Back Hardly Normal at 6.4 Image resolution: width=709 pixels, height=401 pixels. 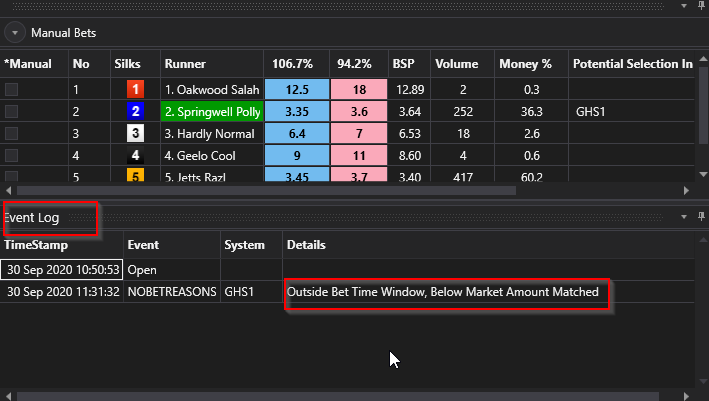297,133
